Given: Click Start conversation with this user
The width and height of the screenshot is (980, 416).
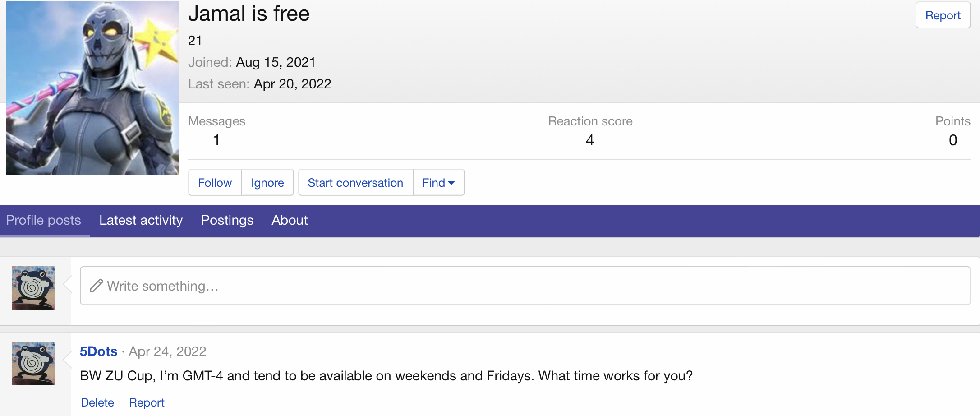Looking at the screenshot, I should (x=355, y=183).
